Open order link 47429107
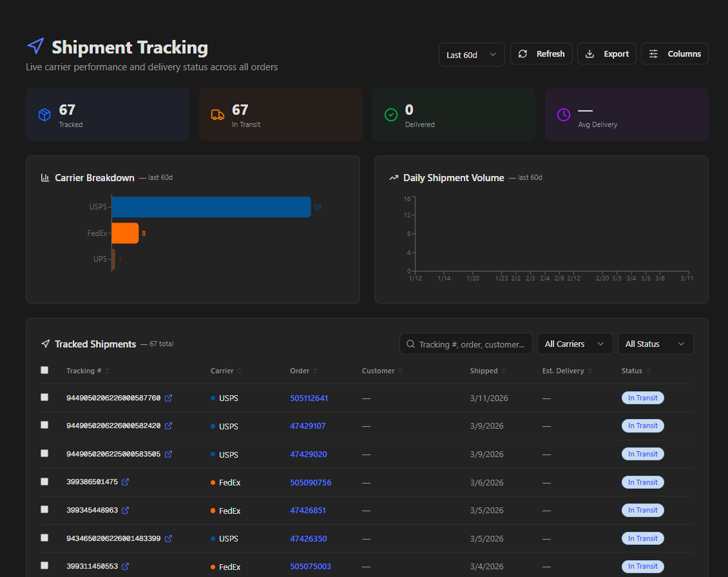This screenshot has height=577, width=728. (x=308, y=426)
